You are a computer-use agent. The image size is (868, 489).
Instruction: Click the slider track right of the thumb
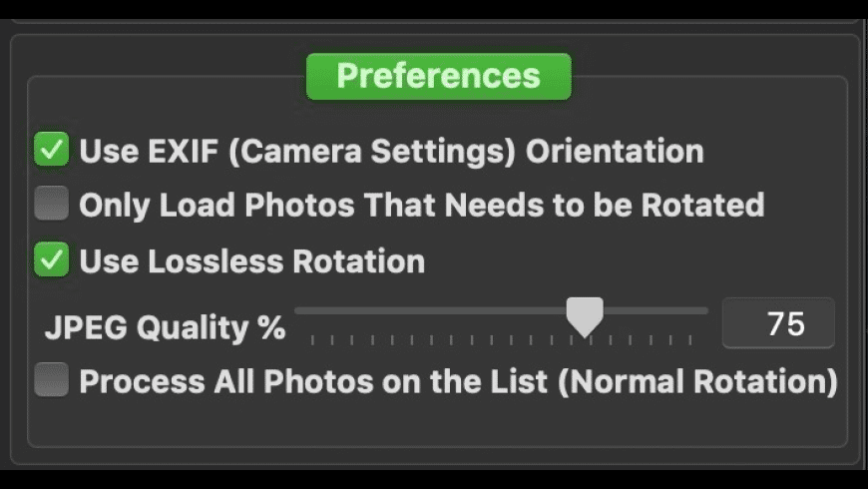[x=658, y=310]
